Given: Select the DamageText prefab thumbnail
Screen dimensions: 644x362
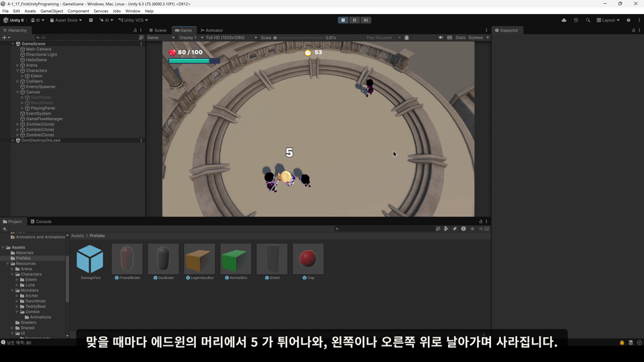Looking at the screenshot, I should [x=91, y=259].
